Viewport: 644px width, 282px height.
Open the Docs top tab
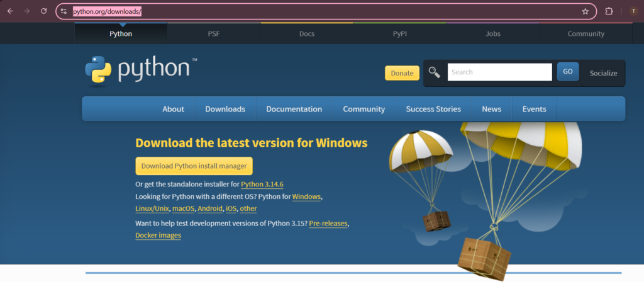(x=307, y=34)
